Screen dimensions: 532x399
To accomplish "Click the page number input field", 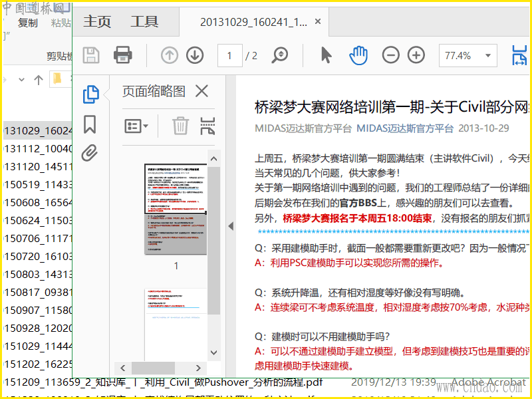I will (x=229, y=55).
